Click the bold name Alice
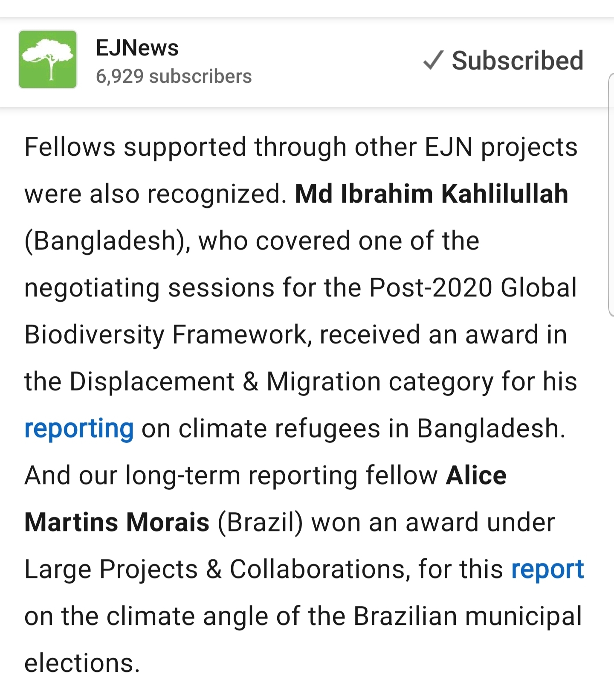 (476, 475)
